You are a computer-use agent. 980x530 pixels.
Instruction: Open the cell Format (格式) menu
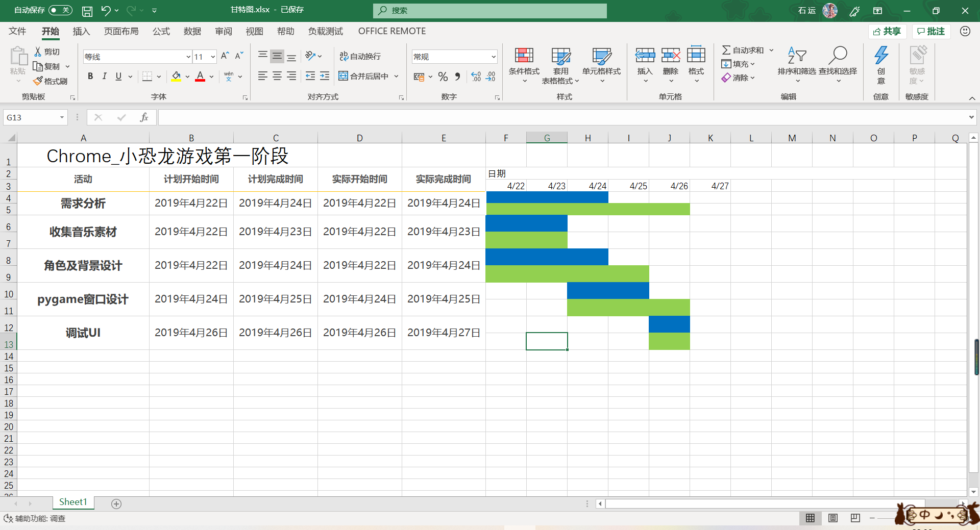coord(696,65)
